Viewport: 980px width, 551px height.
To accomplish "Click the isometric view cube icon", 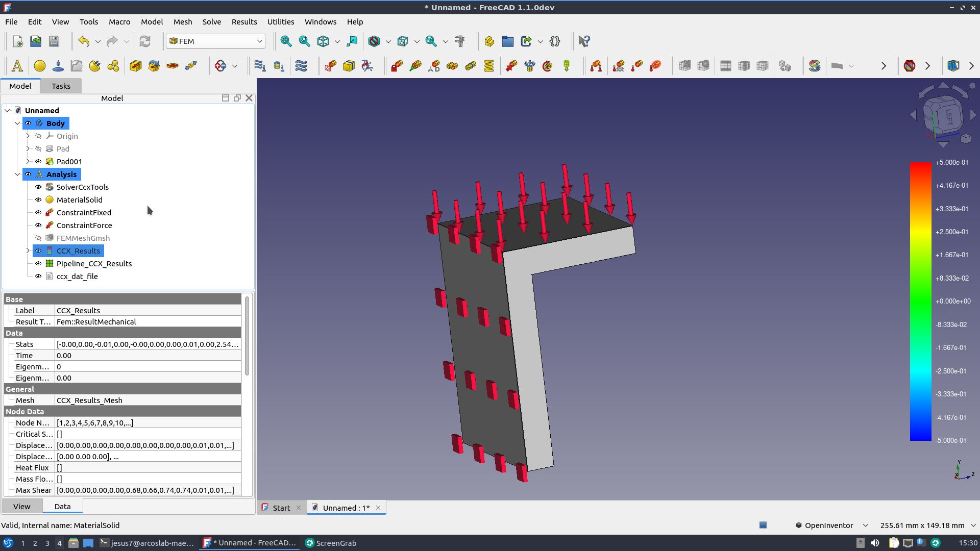I will point(323,41).
